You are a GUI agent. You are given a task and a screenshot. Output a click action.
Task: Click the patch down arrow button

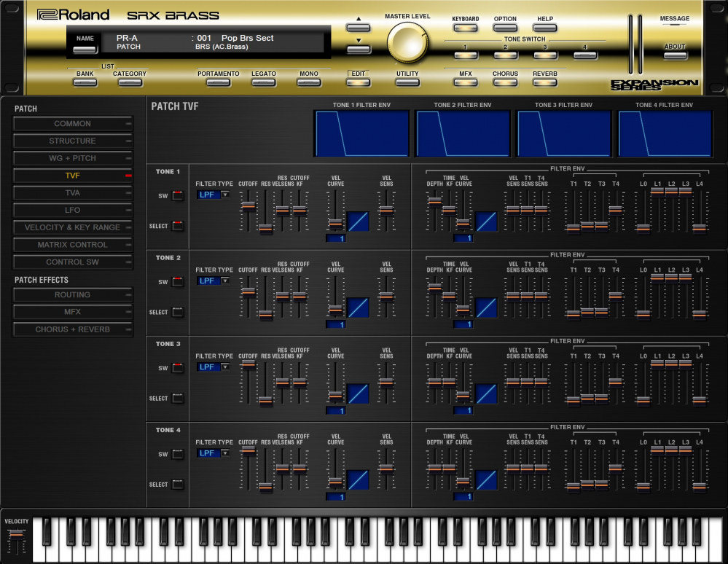coord(359,50)
